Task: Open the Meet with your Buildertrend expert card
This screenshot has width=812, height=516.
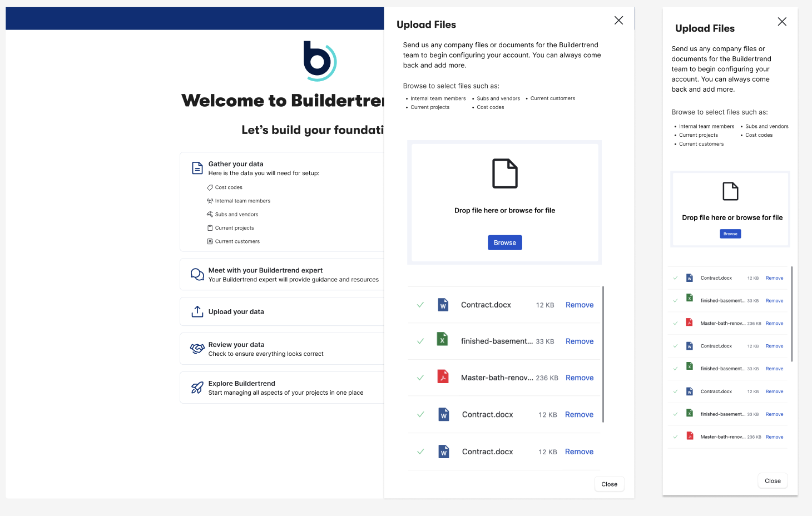Action: [x=282, y=274]
